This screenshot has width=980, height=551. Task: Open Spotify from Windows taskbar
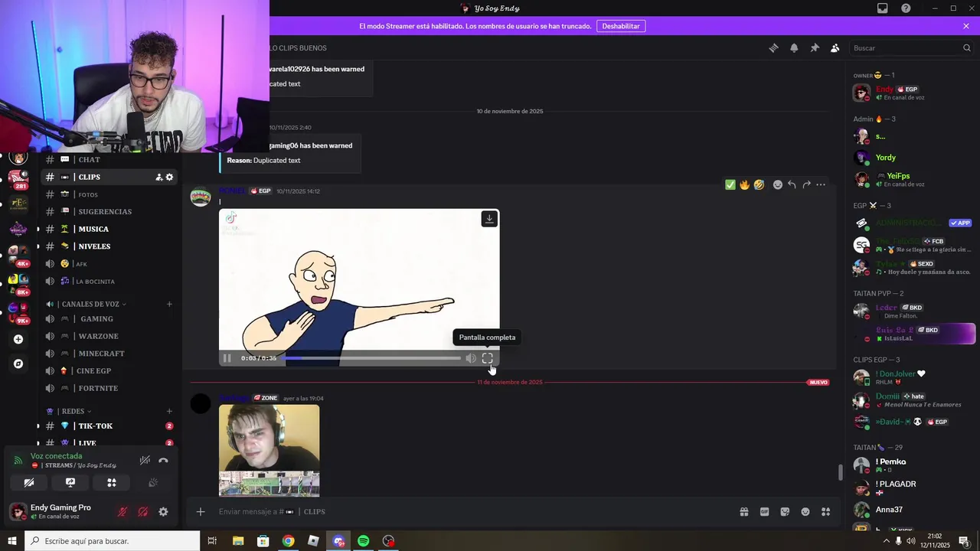click(364, 541)
